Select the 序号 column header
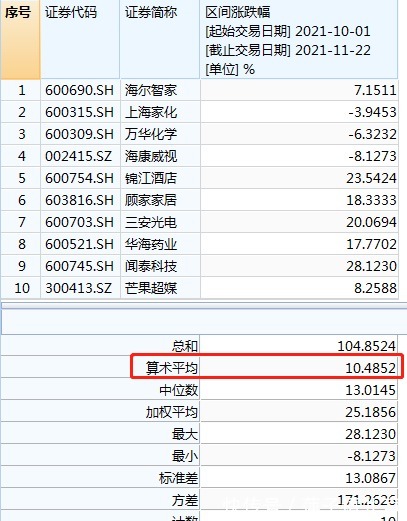Screen dimensions: 407x521 click(20, 39)
